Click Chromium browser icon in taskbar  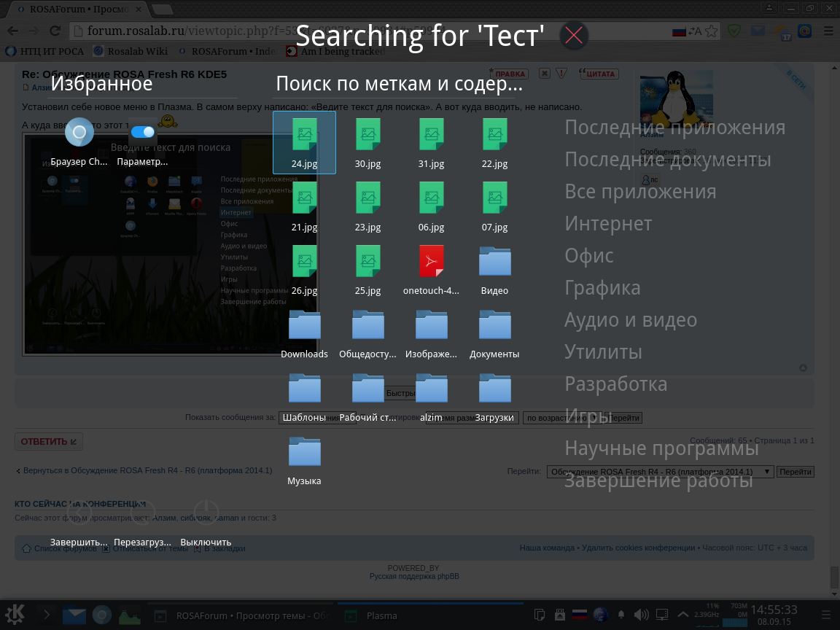click(102, 615)
